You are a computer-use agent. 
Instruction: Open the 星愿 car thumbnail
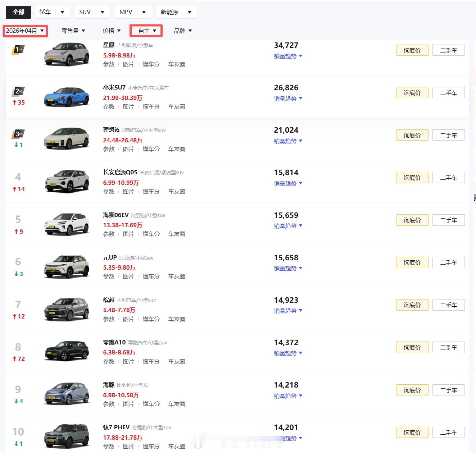(x=67, y=54)
